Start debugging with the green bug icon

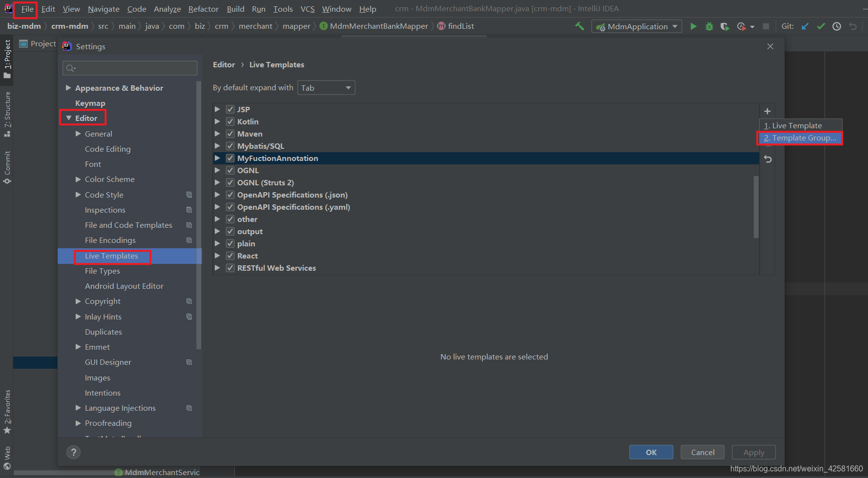[x=709, y=26]
